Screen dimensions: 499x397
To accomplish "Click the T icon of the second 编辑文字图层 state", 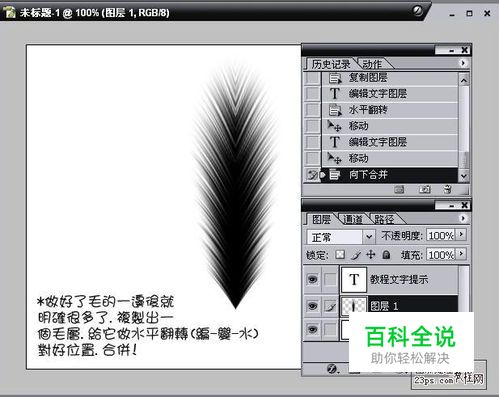I will pyautogui.click(x=335, y=142).
